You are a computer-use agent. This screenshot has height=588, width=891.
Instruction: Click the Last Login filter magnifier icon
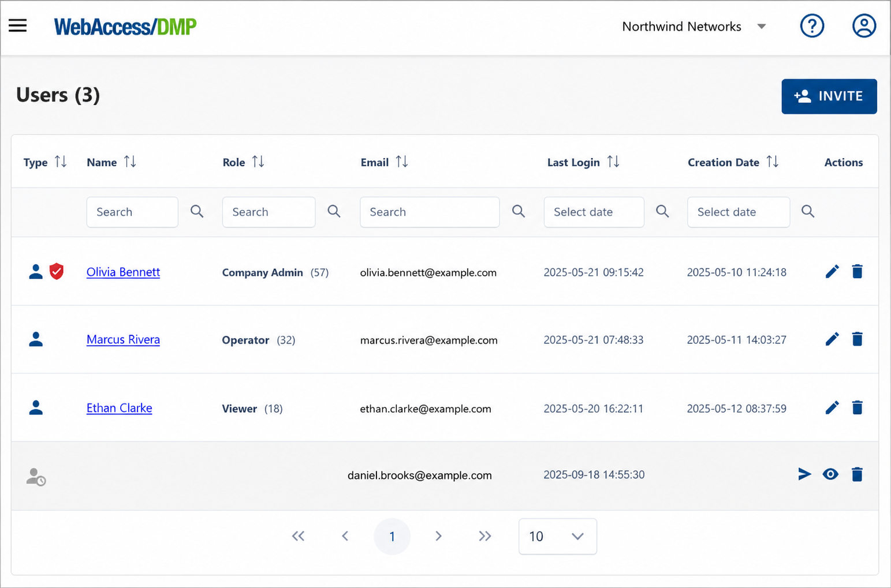[x=662, y=211]
